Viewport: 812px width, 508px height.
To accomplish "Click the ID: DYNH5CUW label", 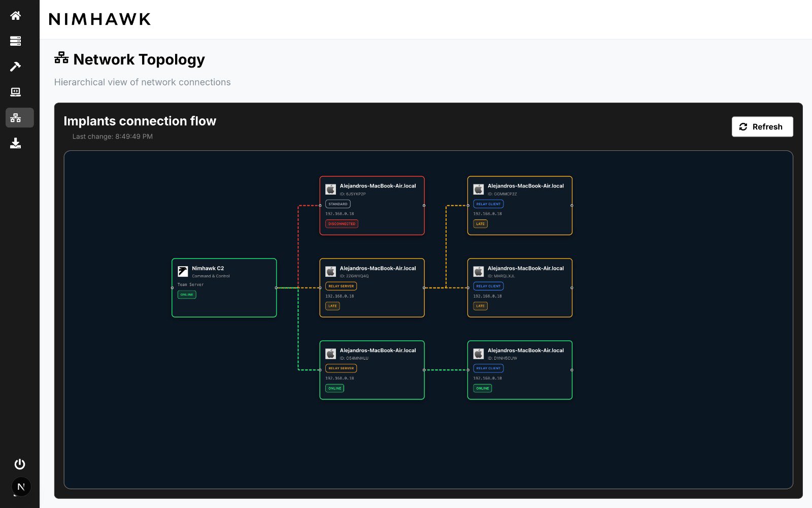I will pos(502,359).
